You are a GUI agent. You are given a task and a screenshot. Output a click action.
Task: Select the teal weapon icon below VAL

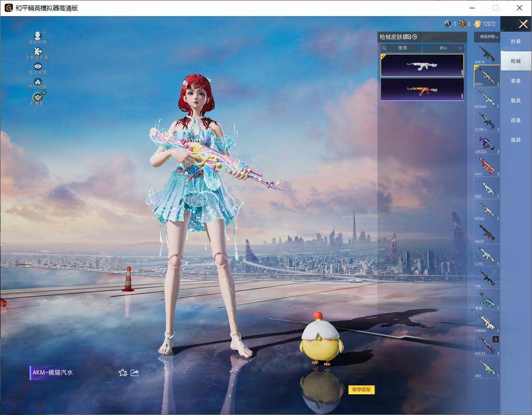487,300
